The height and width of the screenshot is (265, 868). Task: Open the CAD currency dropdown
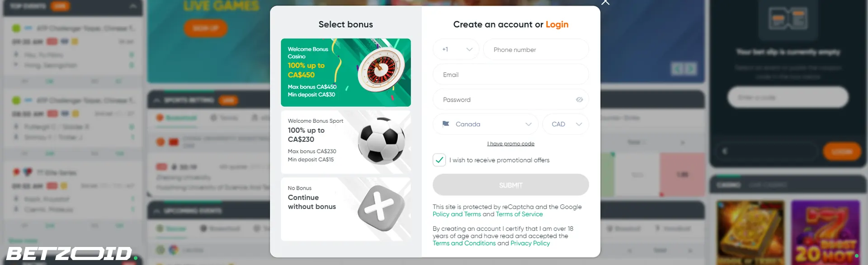(x=565, y=124)
